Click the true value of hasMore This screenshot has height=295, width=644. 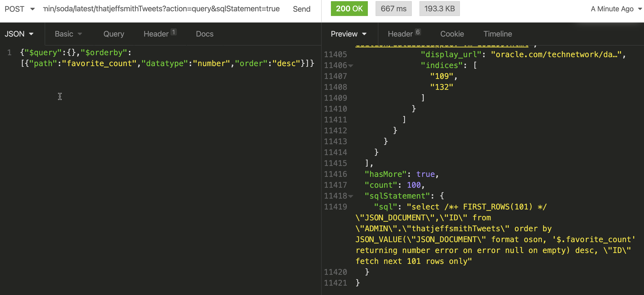pos(425,174)
